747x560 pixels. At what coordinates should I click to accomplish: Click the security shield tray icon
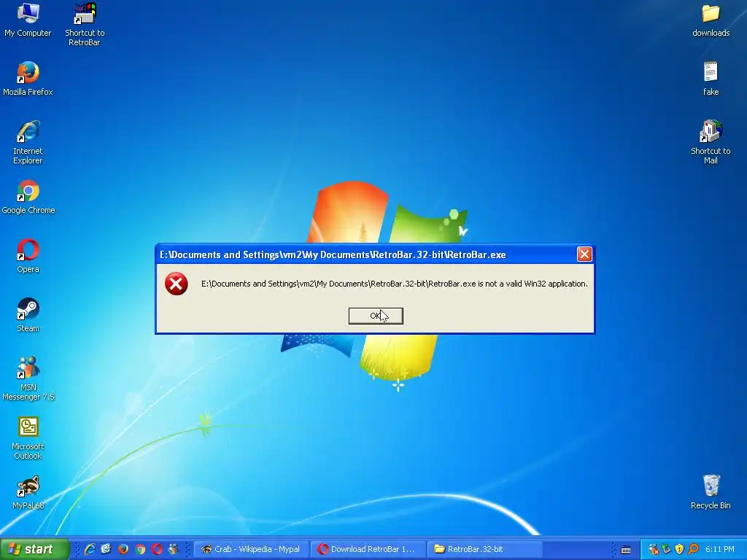pos(679,549)
